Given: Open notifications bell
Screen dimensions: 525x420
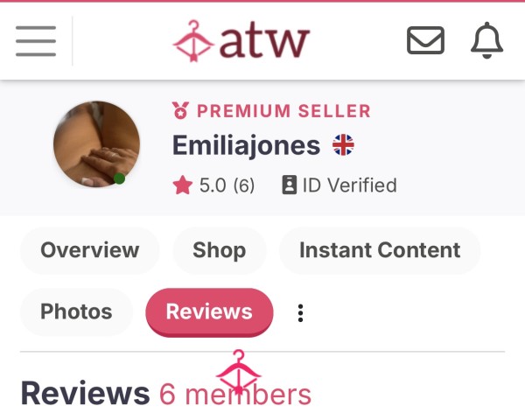Looking at the screenshot, I should (486, 40).
